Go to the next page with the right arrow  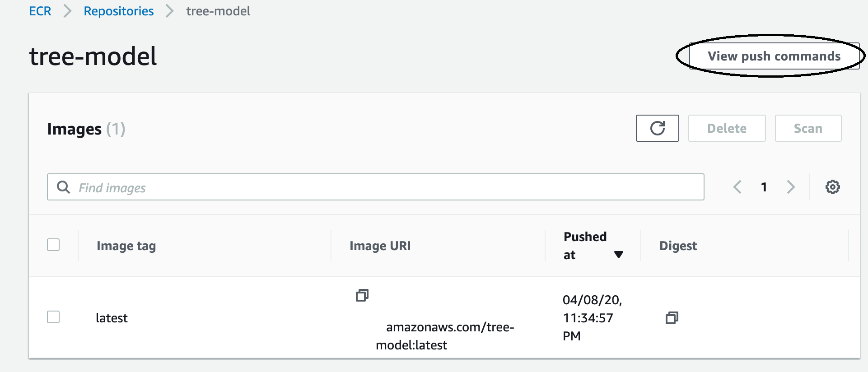791,187
